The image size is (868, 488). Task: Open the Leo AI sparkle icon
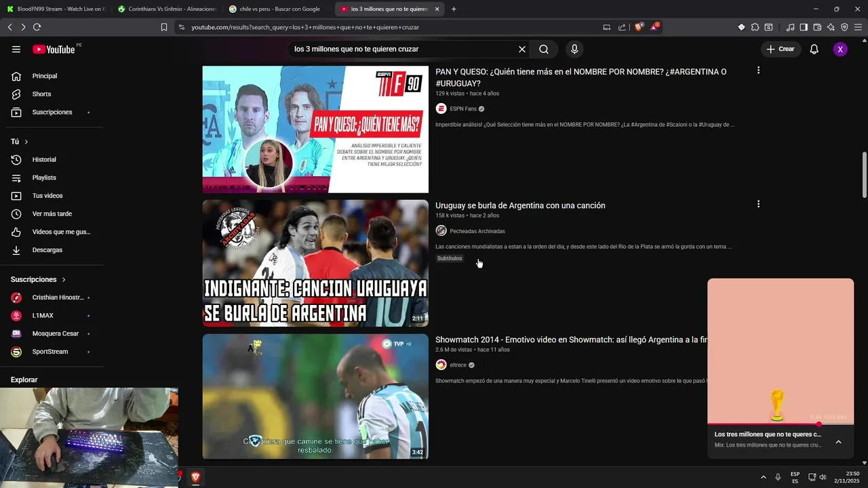[831, 27]
